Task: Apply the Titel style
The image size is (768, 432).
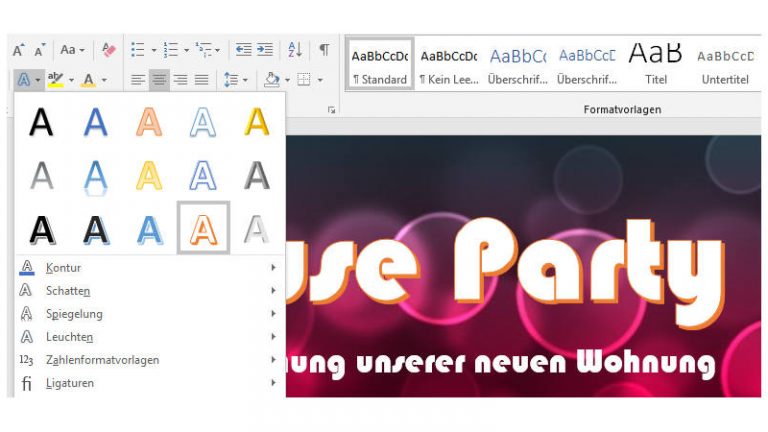Action: [655, 64]
